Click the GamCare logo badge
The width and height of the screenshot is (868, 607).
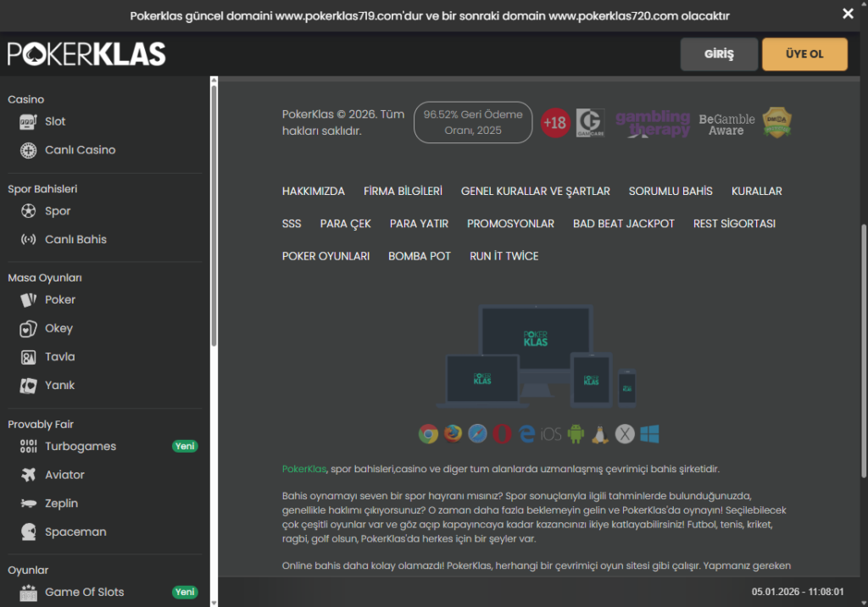point(589,123)
